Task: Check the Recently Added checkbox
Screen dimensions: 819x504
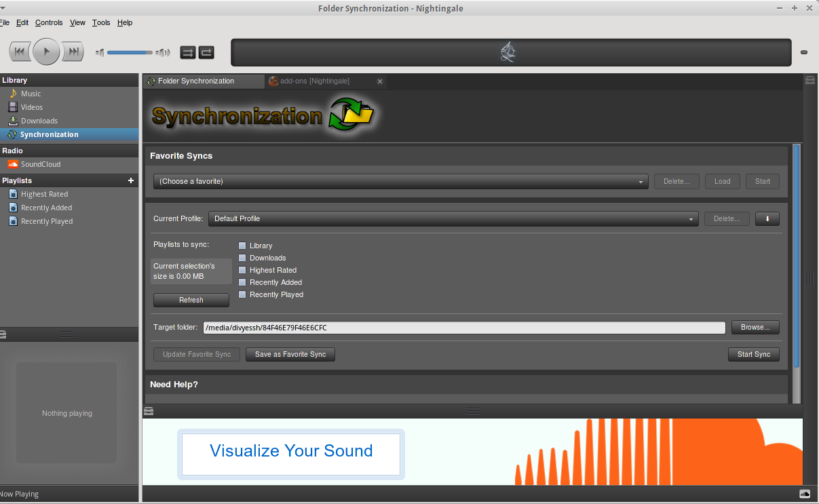Action: click(242, 282)
